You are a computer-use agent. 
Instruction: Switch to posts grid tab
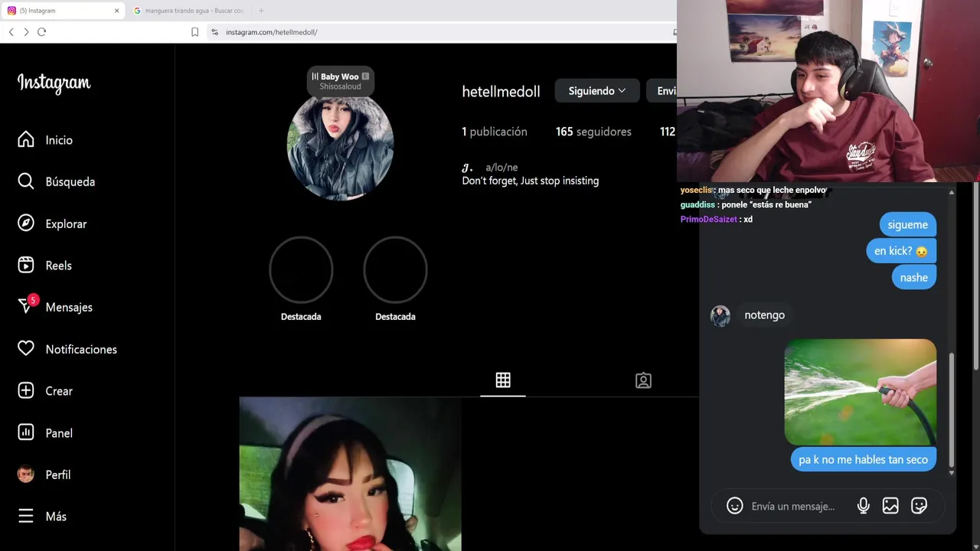(503, 380)
